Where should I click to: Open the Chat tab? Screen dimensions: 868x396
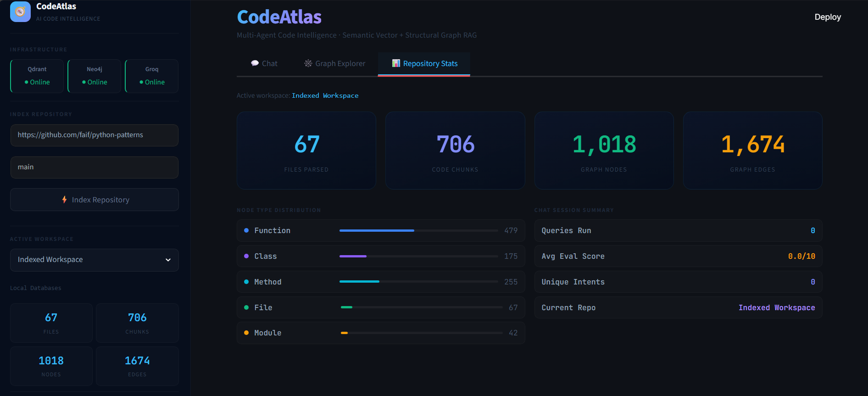coord(264,64)
